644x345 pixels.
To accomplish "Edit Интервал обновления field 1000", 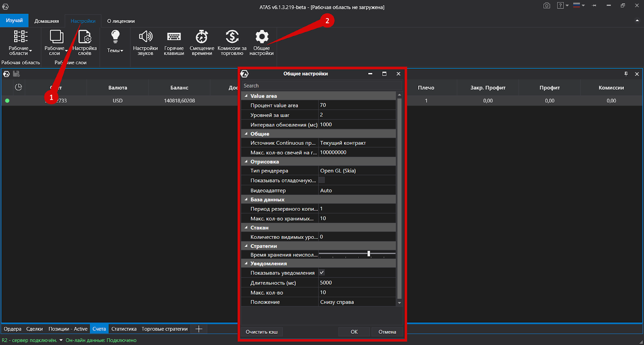I will [x=357, y=125].
